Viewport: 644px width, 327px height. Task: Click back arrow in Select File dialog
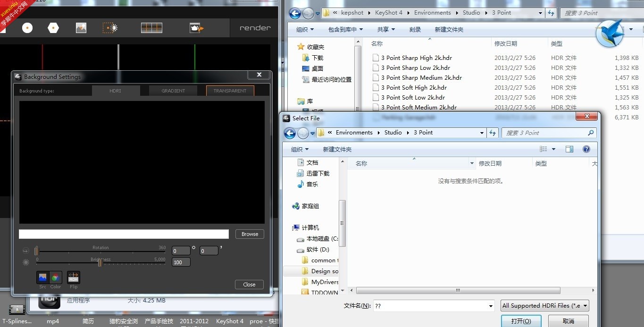(x=290, y=133)
